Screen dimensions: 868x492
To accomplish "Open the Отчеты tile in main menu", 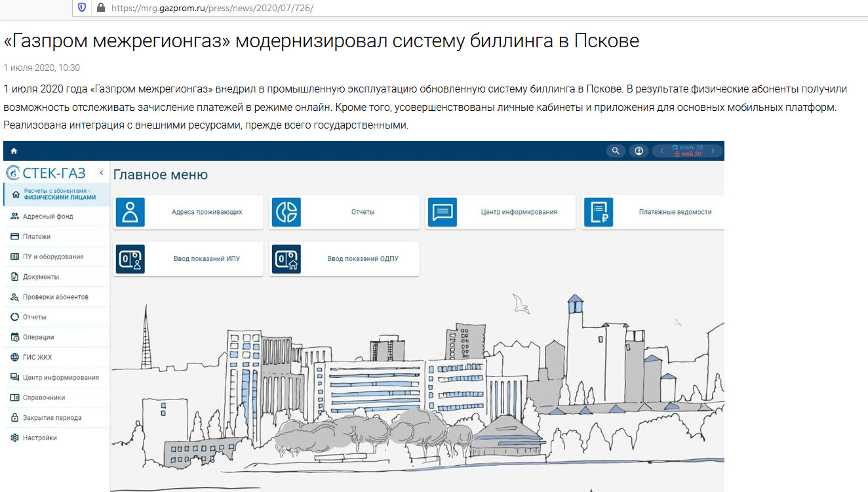I will point(344,212).
